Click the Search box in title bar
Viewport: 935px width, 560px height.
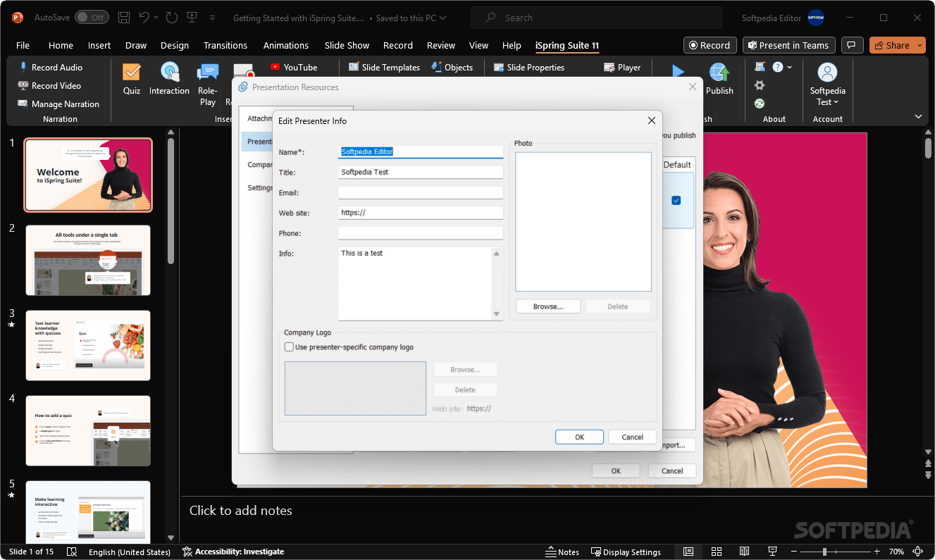coord(596,18)
